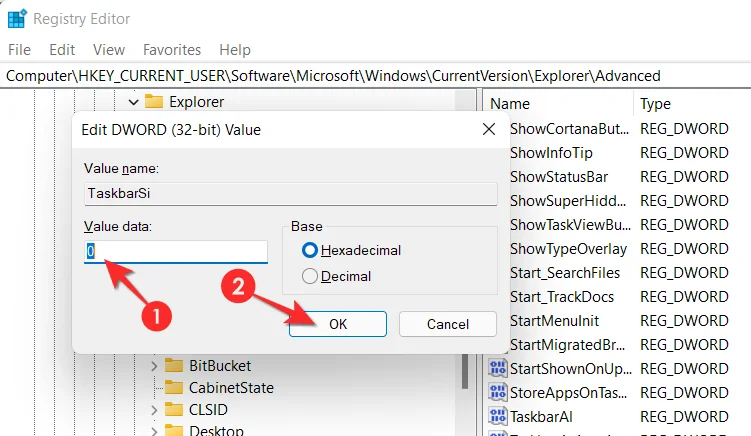Viewport: 751px width, 436px height.
Task: Select the ShowTaskViewBu... value
Action: [570, 225]
